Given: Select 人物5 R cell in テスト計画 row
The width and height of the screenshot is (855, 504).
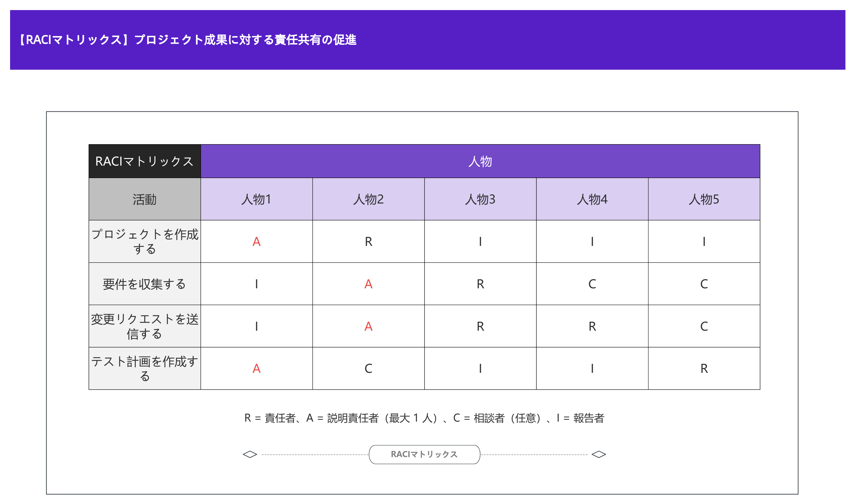Looking at the screenshot, I should pos(704,369).
